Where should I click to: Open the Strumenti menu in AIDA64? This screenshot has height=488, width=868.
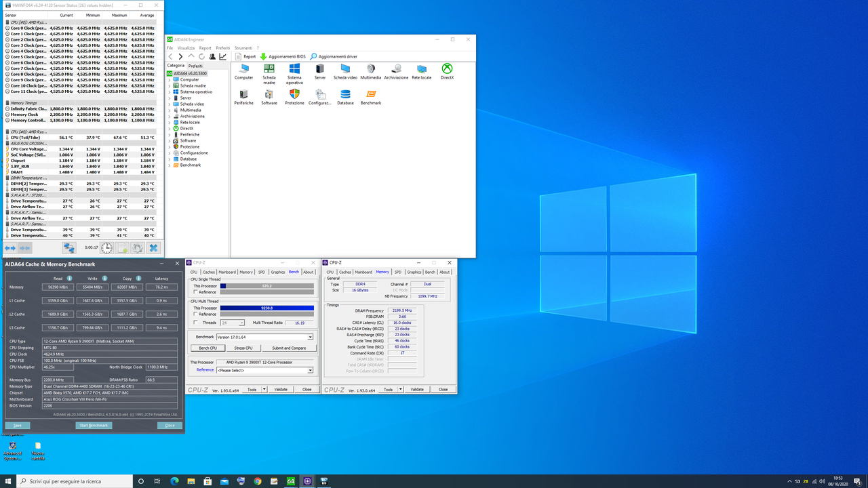[243, 47]
